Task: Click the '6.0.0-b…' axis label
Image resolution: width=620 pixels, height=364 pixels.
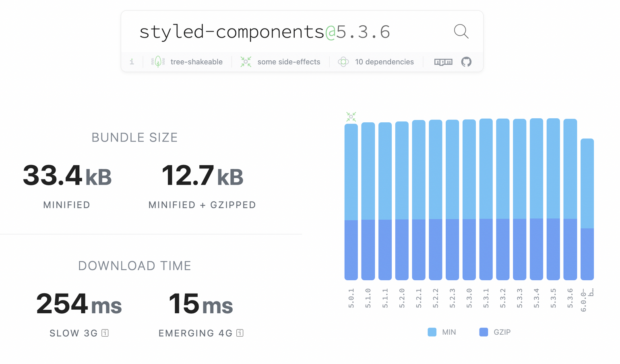Action: [587, 300]
